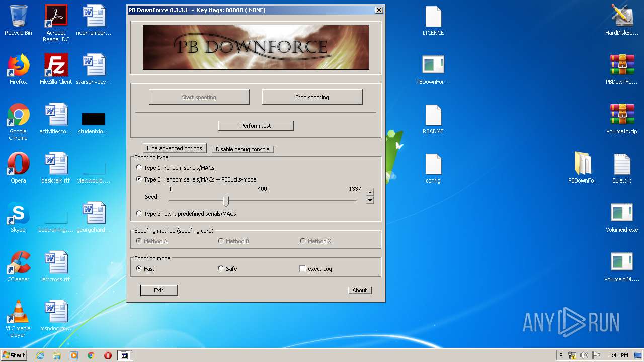Viewport: 644px width, 362px height.
Task: Open Opera from the taskbar
Action: pos(108,355)
